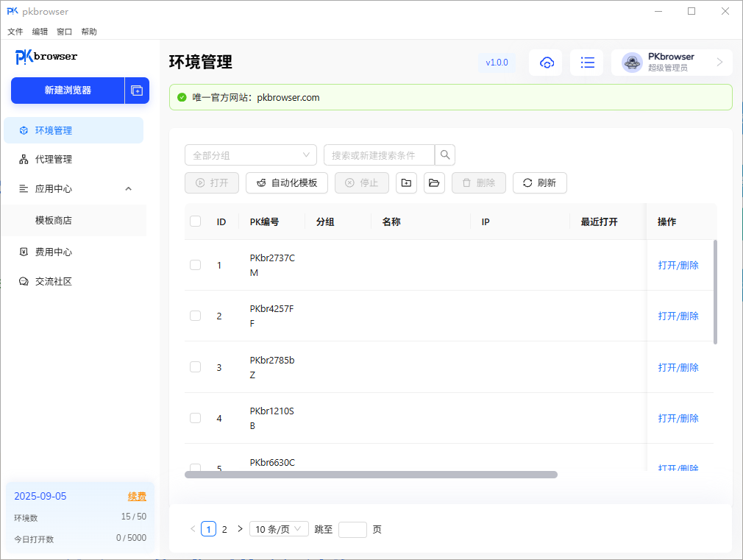Go to the previous page arrow
743x560 pixels.
click(x=193, y=528)
